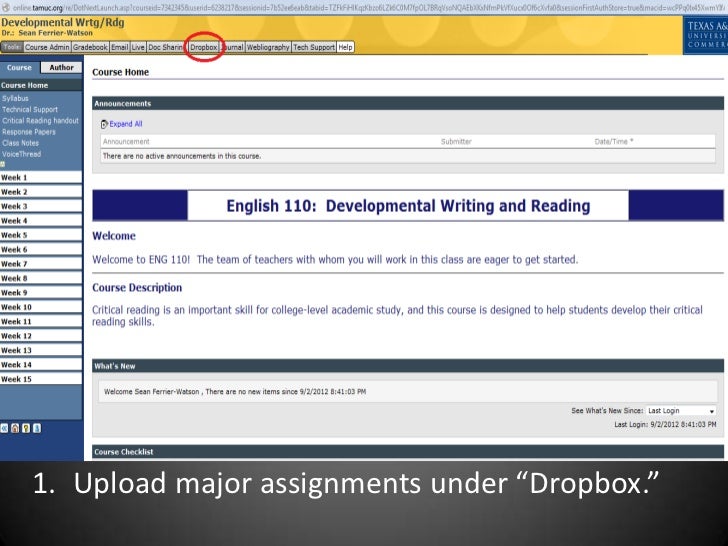Image resolution: width=728 pixels, height=546 pixels.
Task: Open the Response Papers link
Action: pyautogui.click(x=29, y=132)
